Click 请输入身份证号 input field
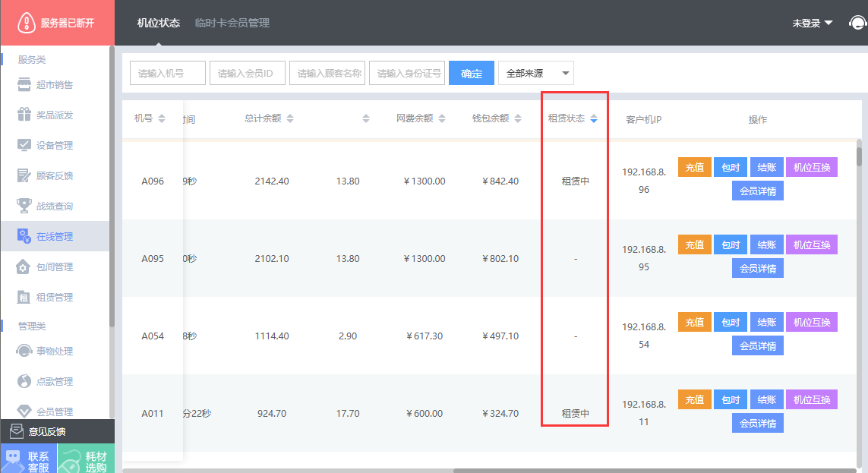This screenshot has height=473, width=868. tap(407, 73)
